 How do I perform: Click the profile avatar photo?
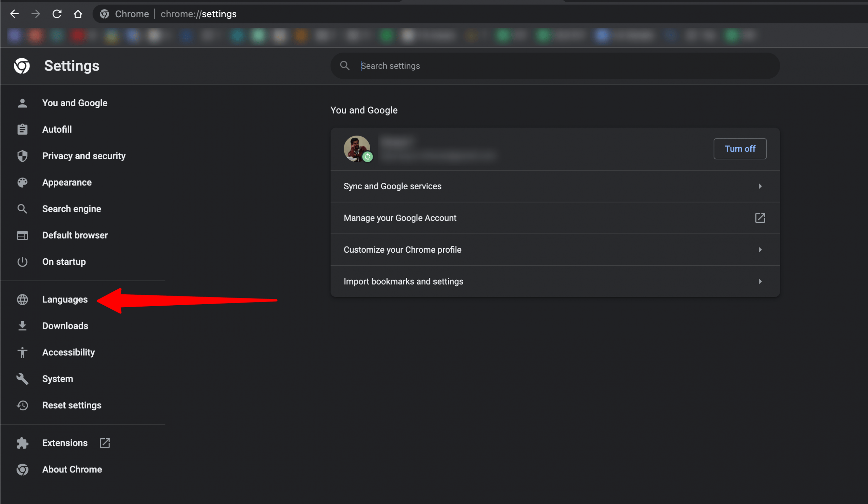point(357,149)
